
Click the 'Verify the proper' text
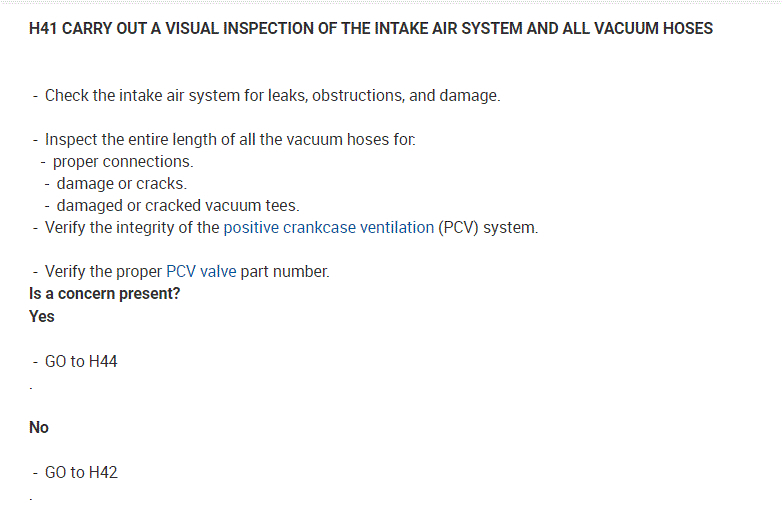[103, 272]
